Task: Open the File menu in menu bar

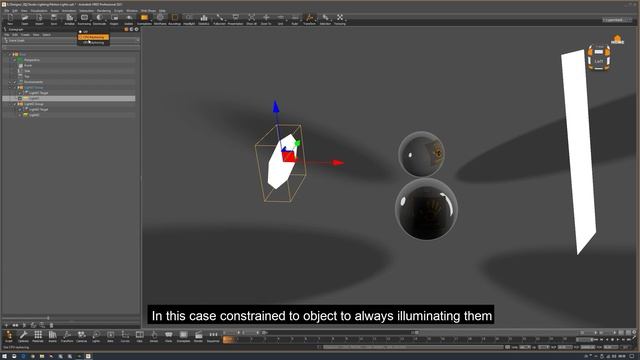Action: pyautogui.click(x=7, y=11)
